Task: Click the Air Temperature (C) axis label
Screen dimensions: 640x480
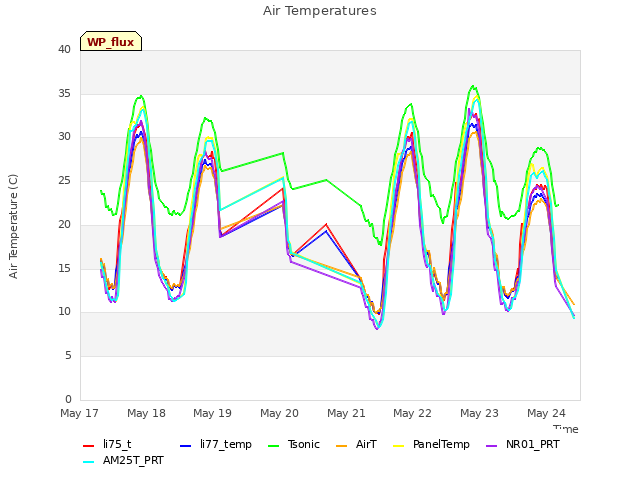Action: click(13, 227)
